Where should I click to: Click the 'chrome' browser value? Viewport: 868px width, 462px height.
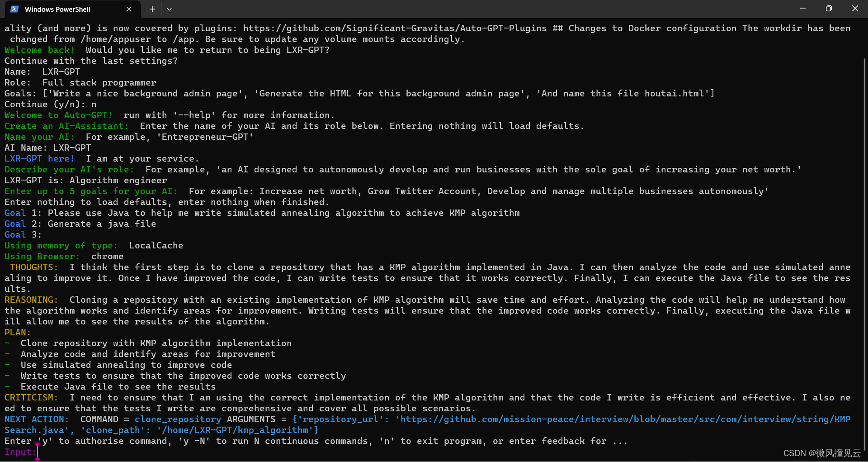(x=107, y=256)
